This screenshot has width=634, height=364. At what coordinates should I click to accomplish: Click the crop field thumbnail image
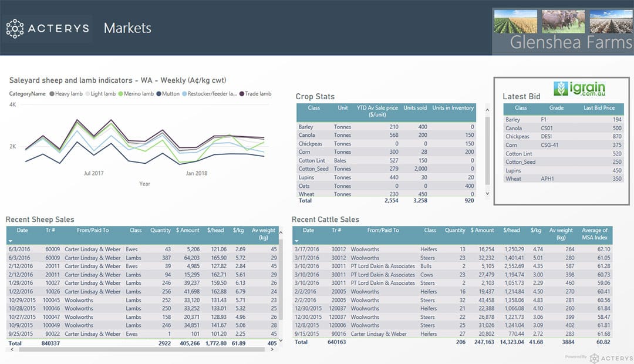(515, 21)
